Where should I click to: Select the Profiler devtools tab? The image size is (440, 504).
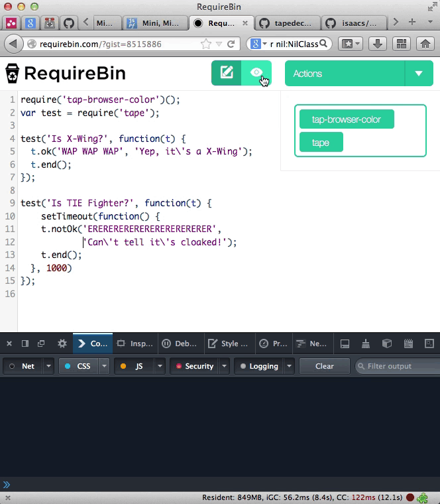click(274, 344)
